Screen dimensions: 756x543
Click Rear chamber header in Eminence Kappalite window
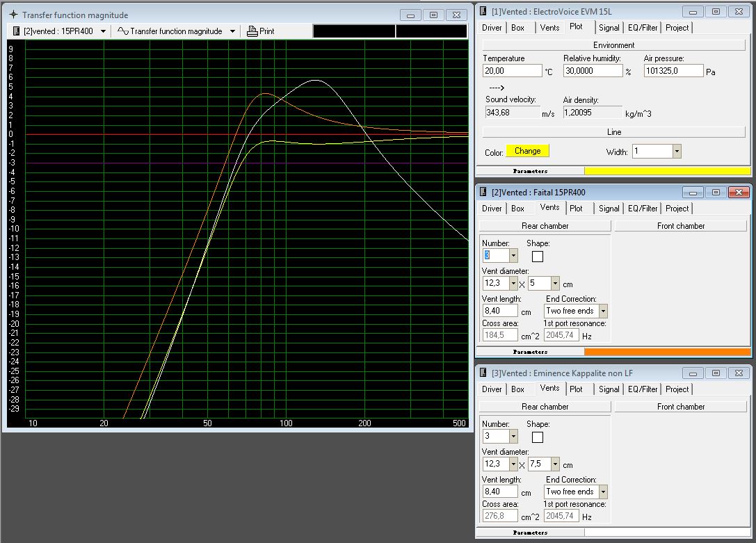545,407
